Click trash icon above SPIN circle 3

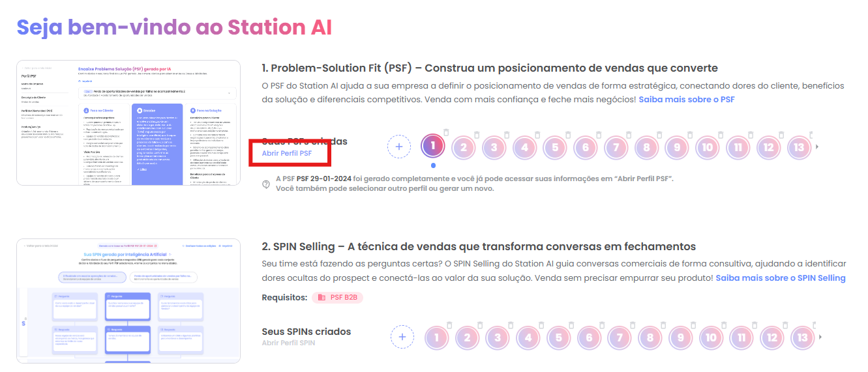(x=510, y=324)
